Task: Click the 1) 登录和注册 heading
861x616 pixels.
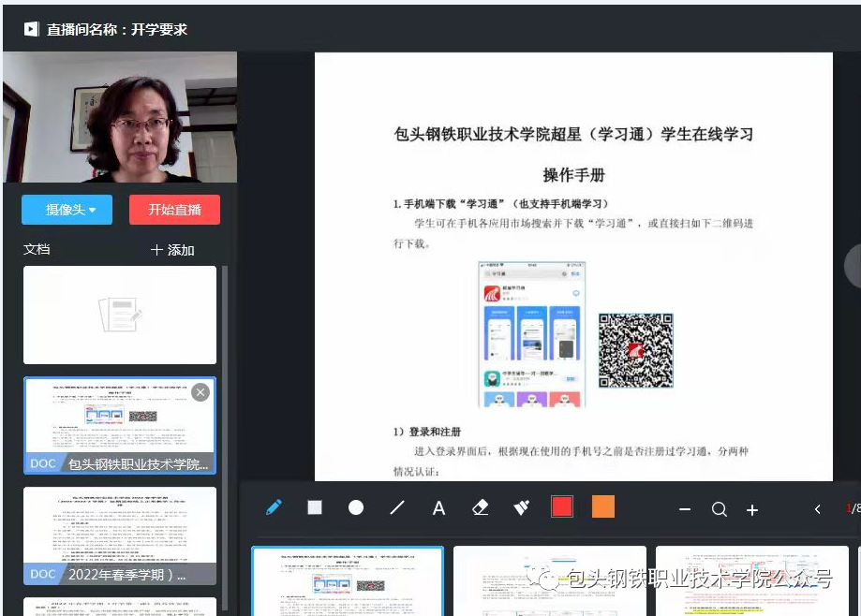Action: click(426, 432)
